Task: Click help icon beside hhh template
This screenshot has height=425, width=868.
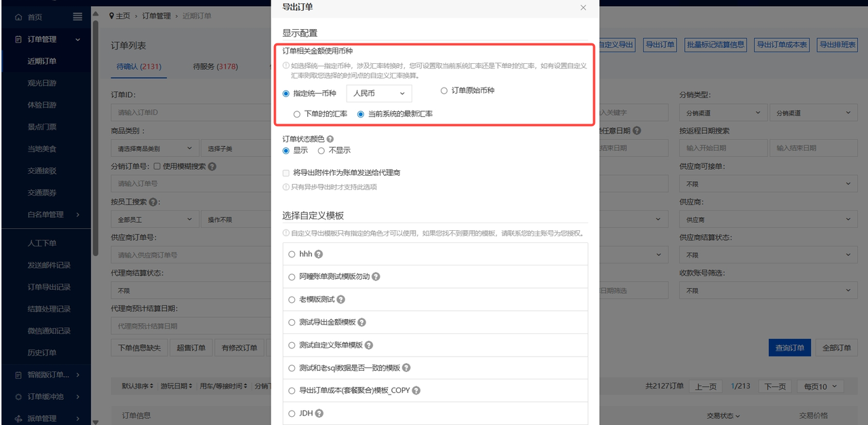Action: click(x=319, y=254)
